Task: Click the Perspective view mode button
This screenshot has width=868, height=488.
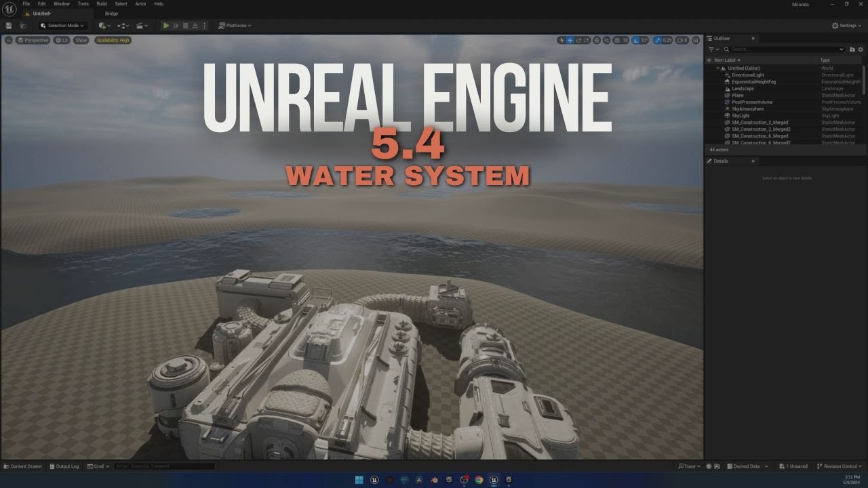Action: pos(33,40)
